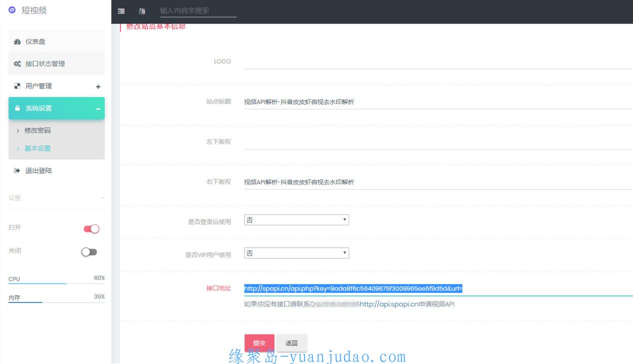Collapse 系统设置 with the minus sign

click(98, 109)
